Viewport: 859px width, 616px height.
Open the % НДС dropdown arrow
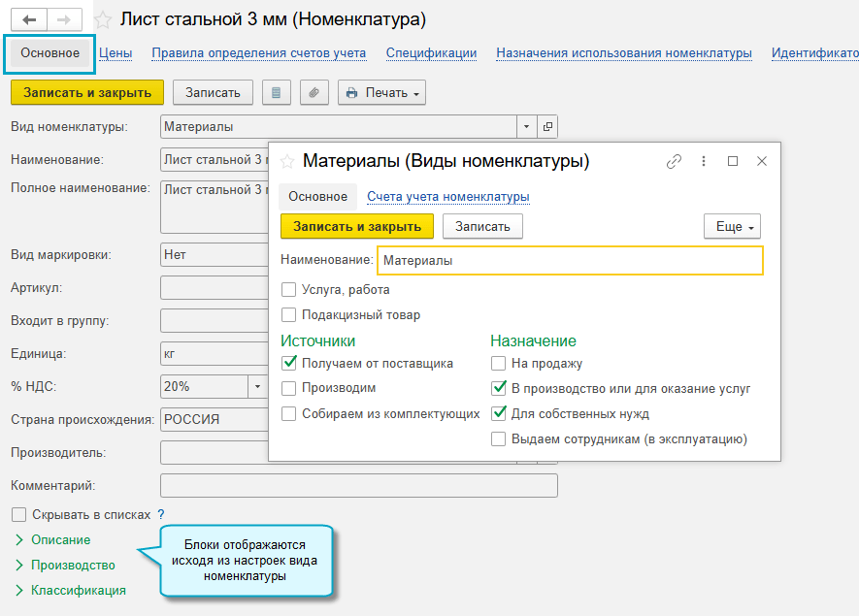(257, 386)
